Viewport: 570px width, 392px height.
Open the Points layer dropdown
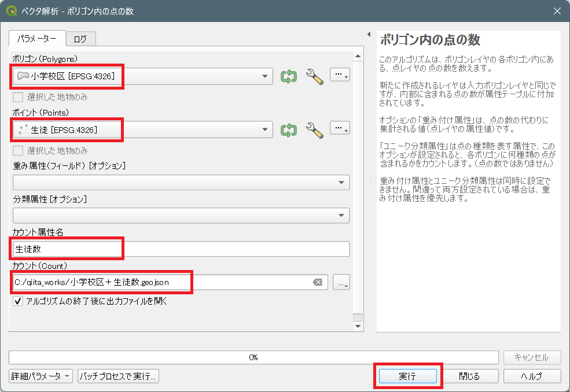point(143,130)
